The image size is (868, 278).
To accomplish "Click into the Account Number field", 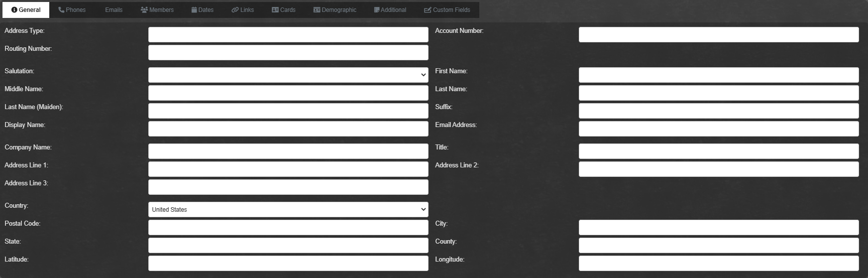I will 719,34.
